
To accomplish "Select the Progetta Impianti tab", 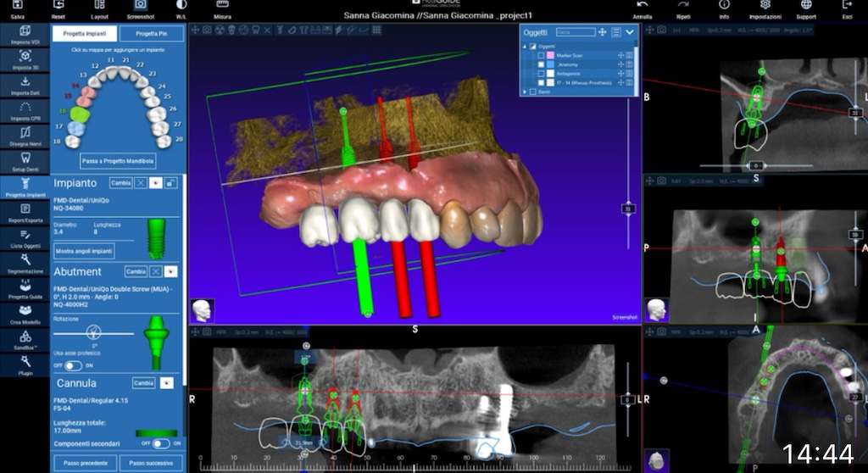I will pyautogui.click(x=84, y=34).
